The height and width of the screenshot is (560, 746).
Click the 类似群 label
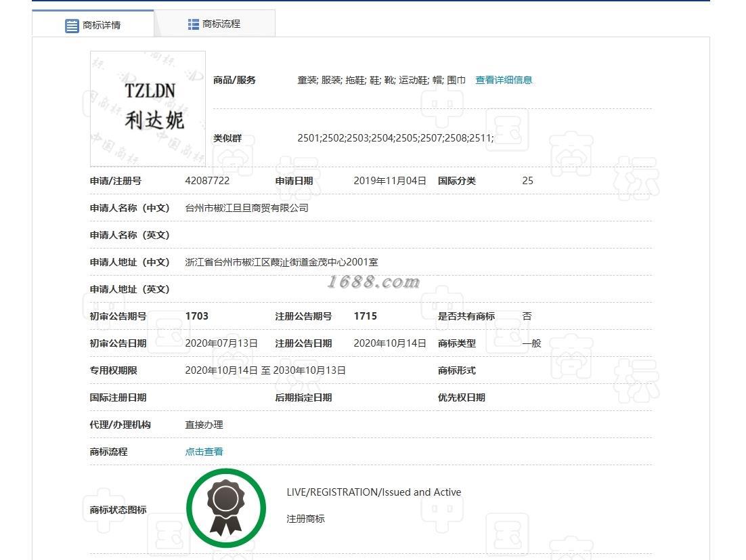tap(227, 138)
